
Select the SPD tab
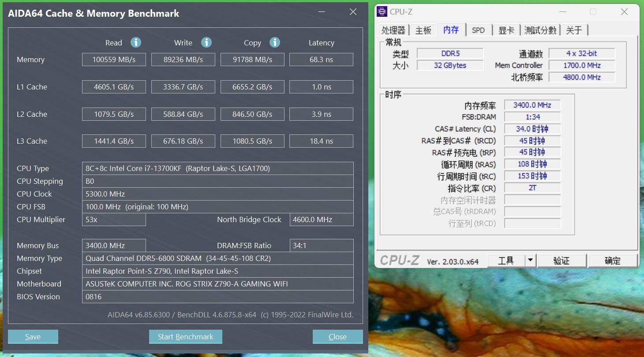pyautogui.click(x=478, y=30)
